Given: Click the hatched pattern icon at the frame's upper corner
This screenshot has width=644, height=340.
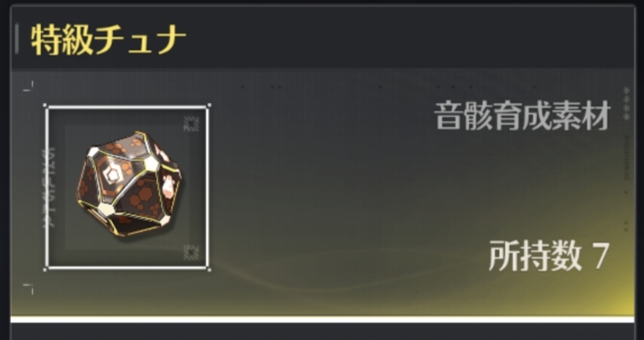Looking at the screenshot, I should (x=191, y=124).
